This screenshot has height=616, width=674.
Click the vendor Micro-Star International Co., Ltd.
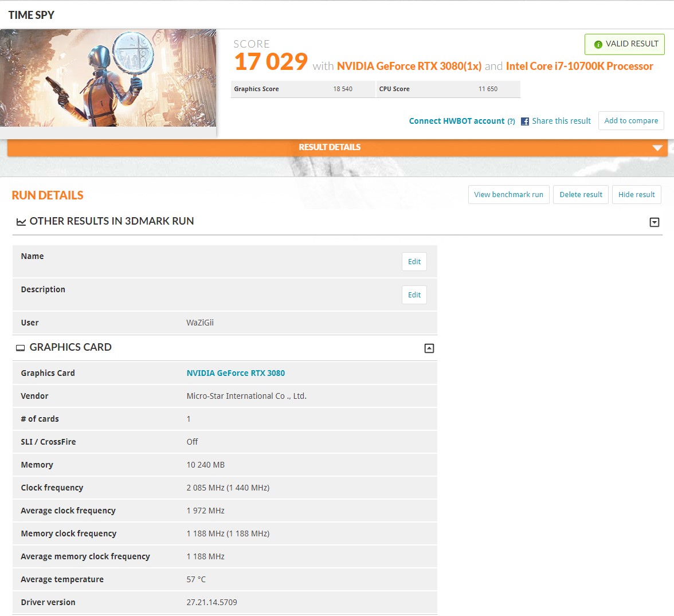[x=246, y=396]
